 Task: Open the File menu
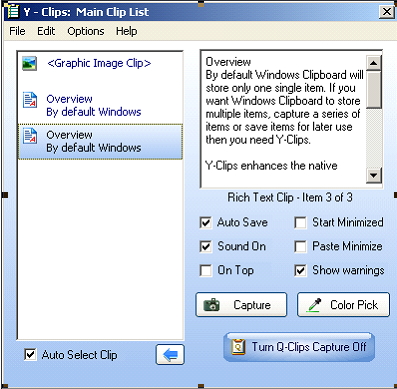[17, 31]
